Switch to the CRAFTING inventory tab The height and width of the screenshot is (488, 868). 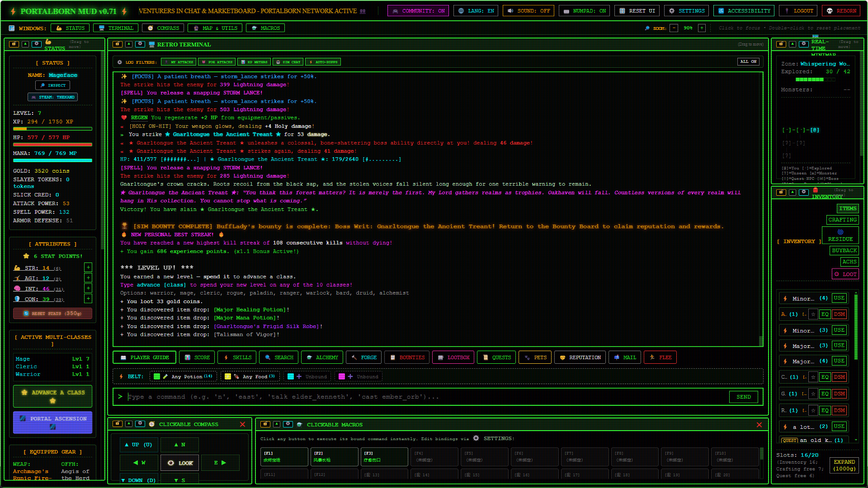click(x=842, y=220)
